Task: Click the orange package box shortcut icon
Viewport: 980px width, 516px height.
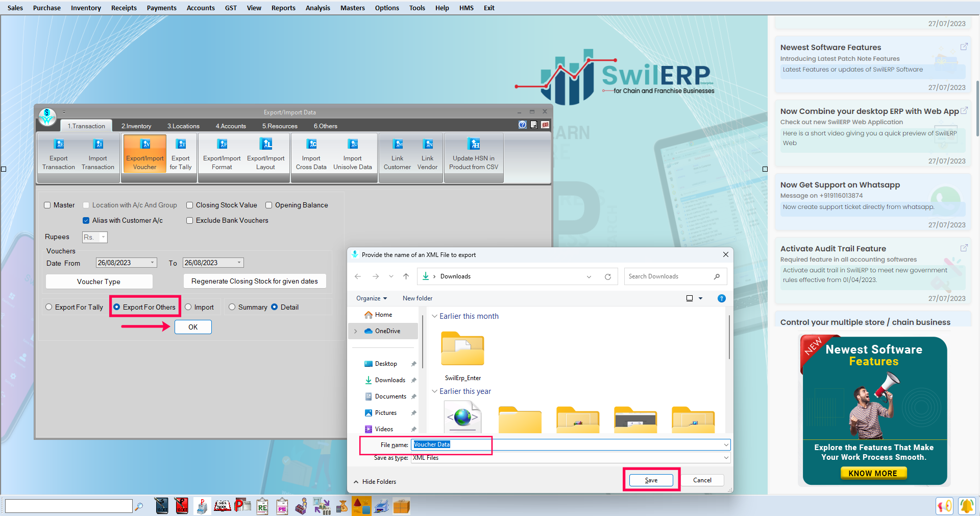Action: (x=402, y=506)
